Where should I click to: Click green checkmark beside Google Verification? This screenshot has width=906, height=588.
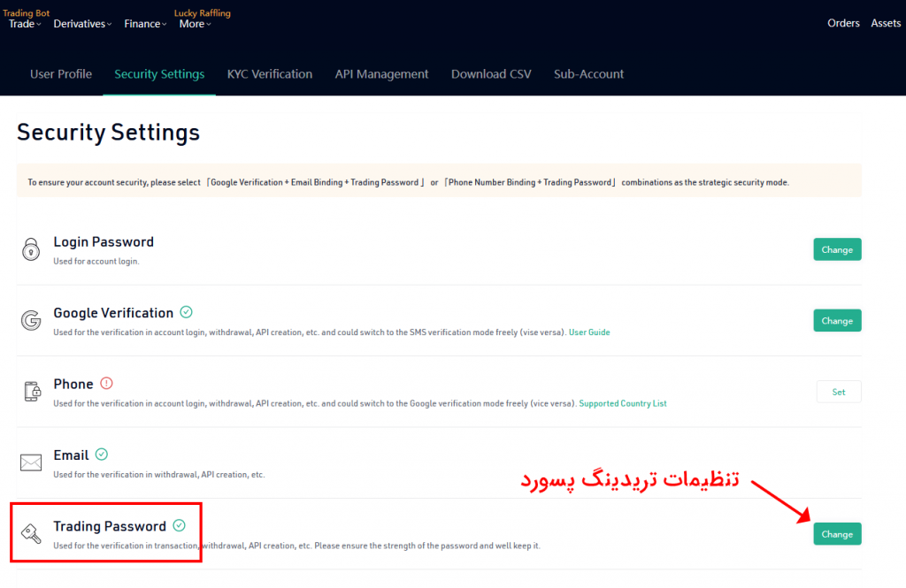pos(186,312)
